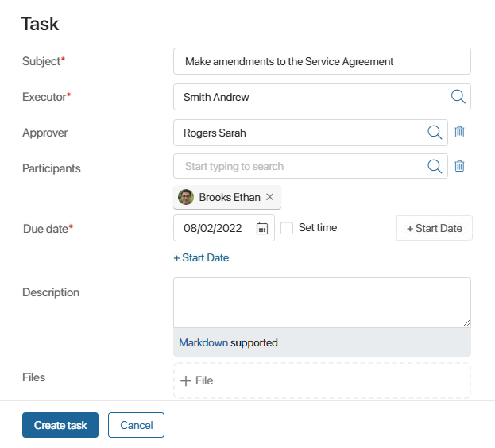Click the Create task button
The image size is (495, 448).
tap(60, 425)
